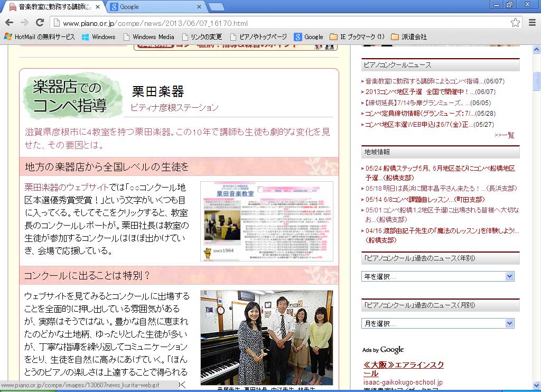Open 05/01 コンペ船橋1,2地区予選 link
Image resolution: width=541 pixels, height=392 pixels.
point(442,214)
